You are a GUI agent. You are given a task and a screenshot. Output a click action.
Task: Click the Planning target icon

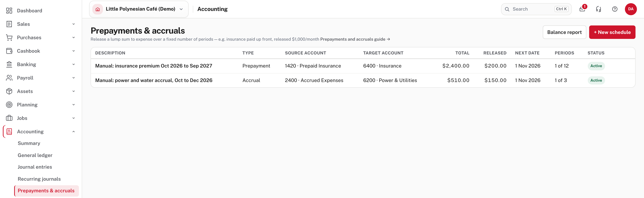point(9,105)
